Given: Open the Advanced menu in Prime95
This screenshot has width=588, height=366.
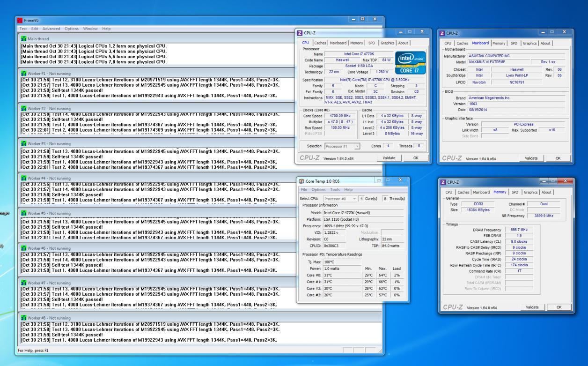Looking at the screenshot, I should coord(51,29).
